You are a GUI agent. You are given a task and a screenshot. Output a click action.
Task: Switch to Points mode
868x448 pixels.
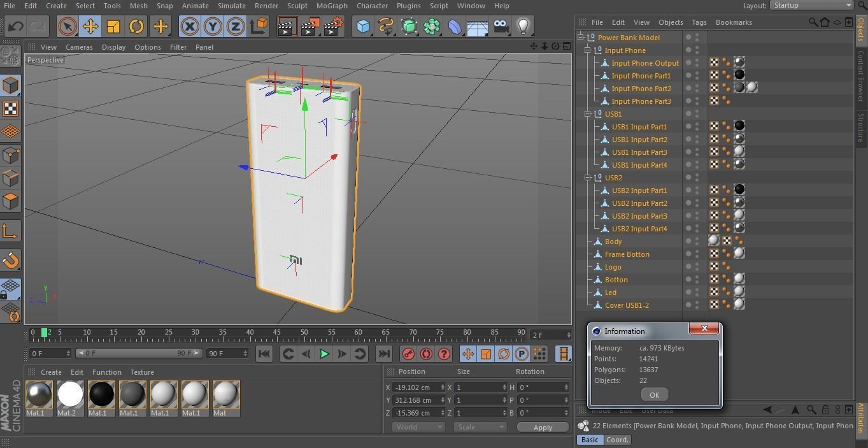(11, 155)
